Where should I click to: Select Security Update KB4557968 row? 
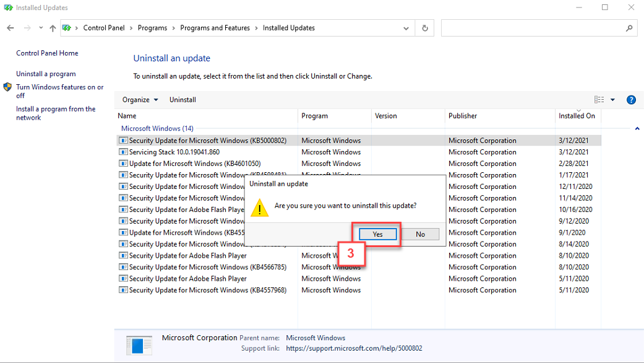pos(359,291)
